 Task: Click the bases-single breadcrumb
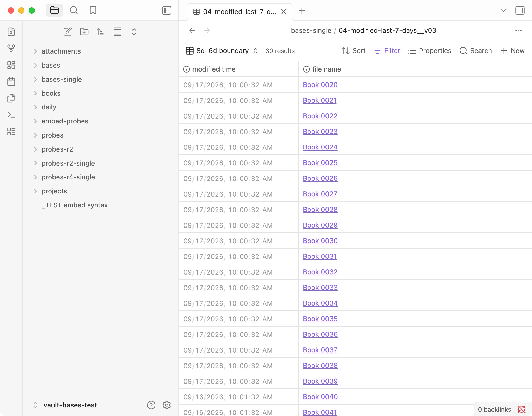(x=311, y=30)
